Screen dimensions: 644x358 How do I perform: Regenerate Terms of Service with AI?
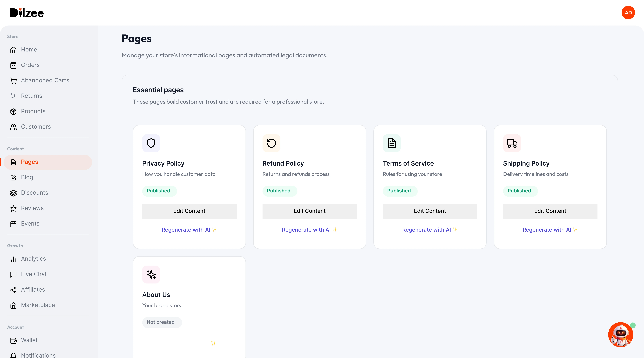[430, 230]
